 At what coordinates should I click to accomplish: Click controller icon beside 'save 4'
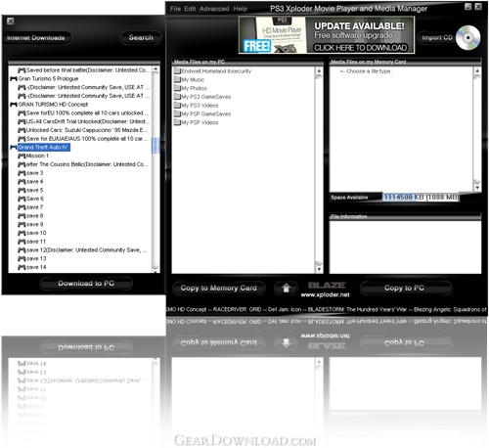click(x=22, y=182)
